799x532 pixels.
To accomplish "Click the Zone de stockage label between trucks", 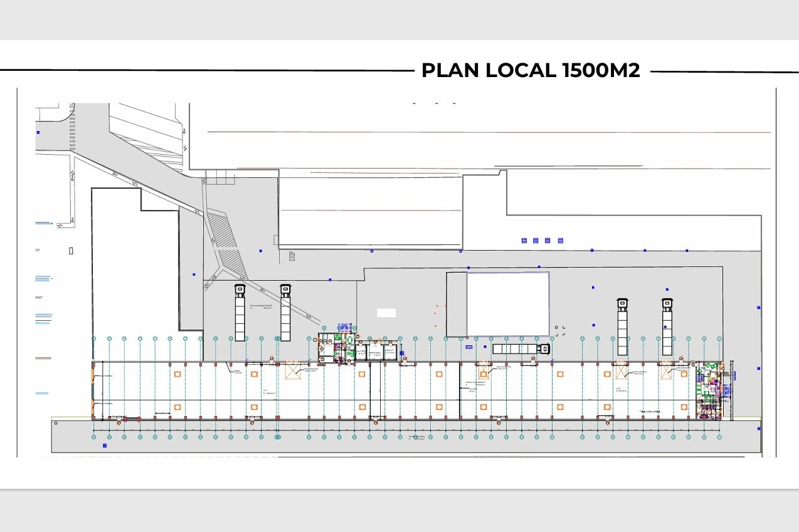I will click(x=260, y=307).
